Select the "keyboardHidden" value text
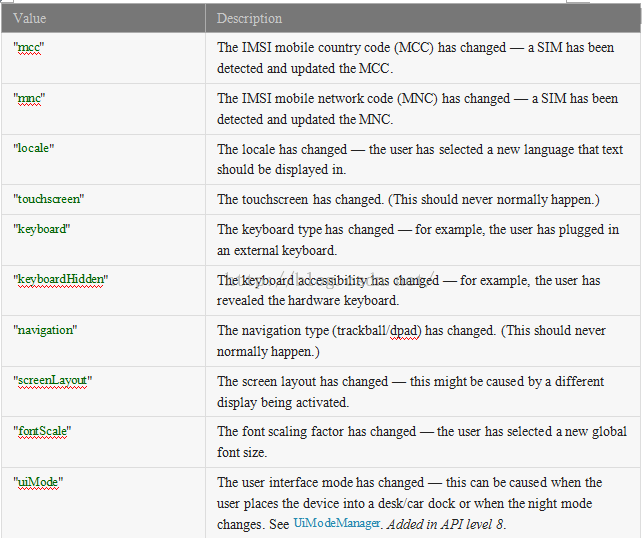642x538 pixels. point(62,279)
